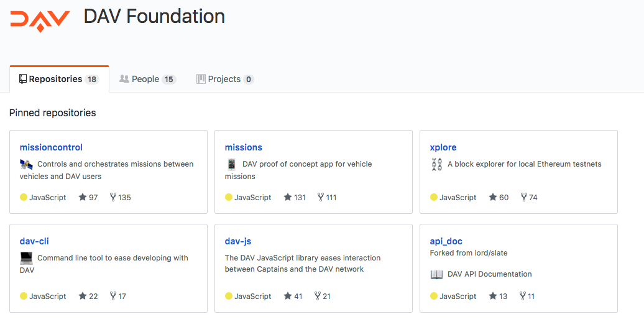Click the fork icon on api_doc card

click(523, 296)
